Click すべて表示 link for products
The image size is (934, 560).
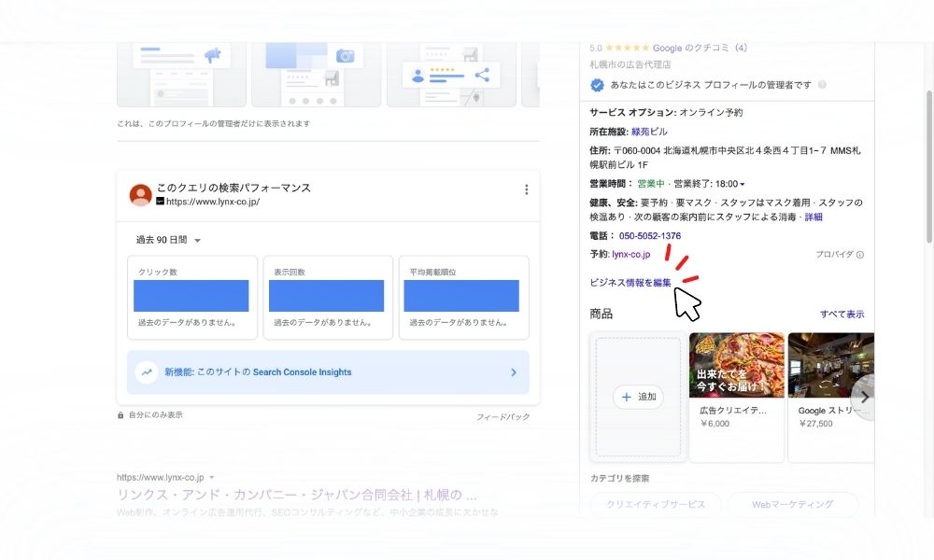842,315
